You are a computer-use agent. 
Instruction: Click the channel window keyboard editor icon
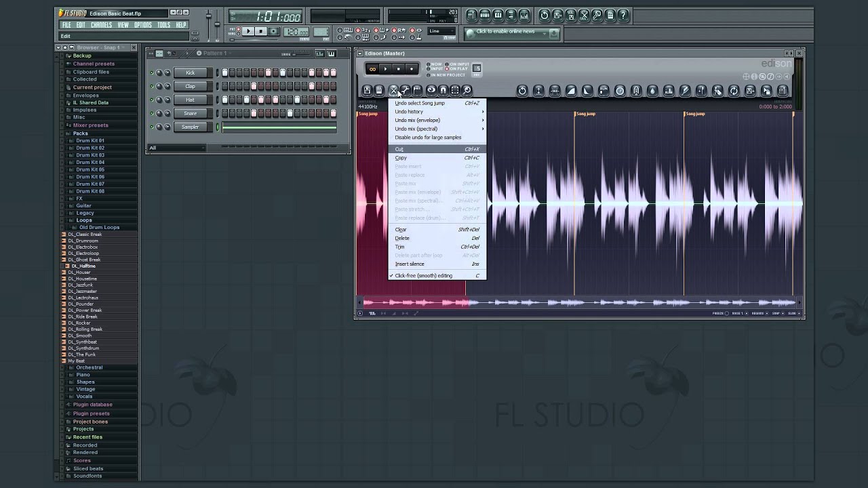tap(331, 54)
